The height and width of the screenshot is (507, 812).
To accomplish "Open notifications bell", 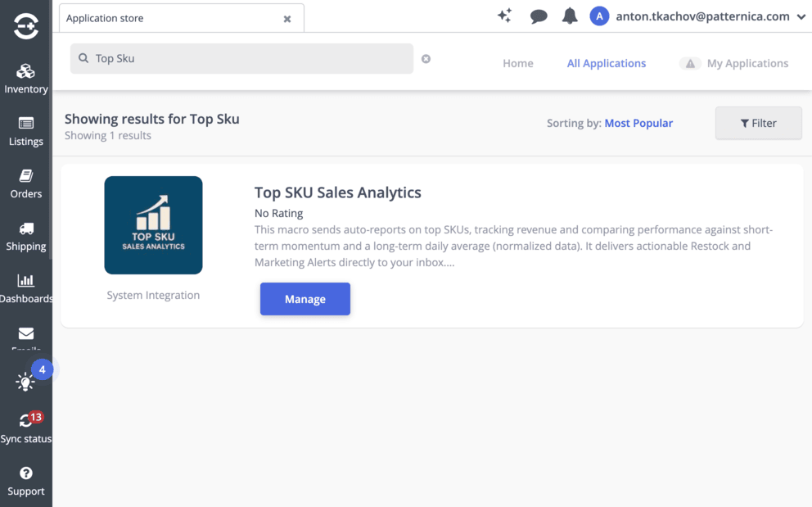I will 570,16.
